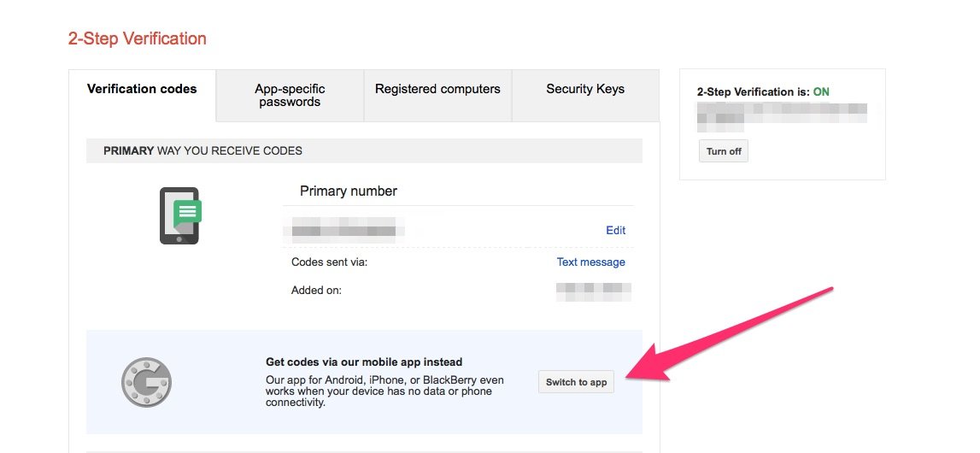Open the Verification codes tab
Viewport: 980px width, 453px height.
[142, 89]
